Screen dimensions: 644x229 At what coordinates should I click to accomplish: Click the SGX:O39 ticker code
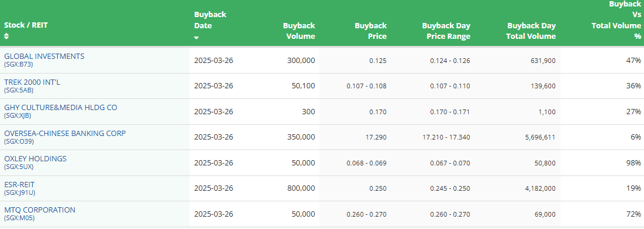[x=19, y=141]
